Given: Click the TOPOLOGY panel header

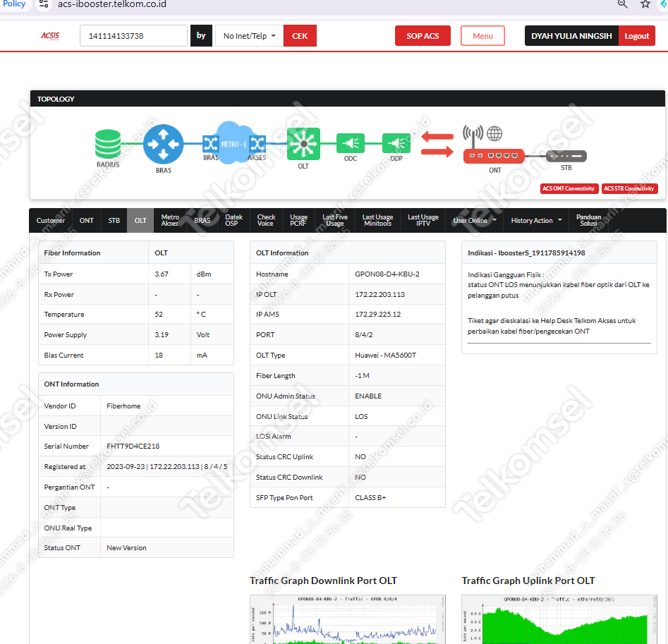Looking at the screenshot, I should coord(347,99).
